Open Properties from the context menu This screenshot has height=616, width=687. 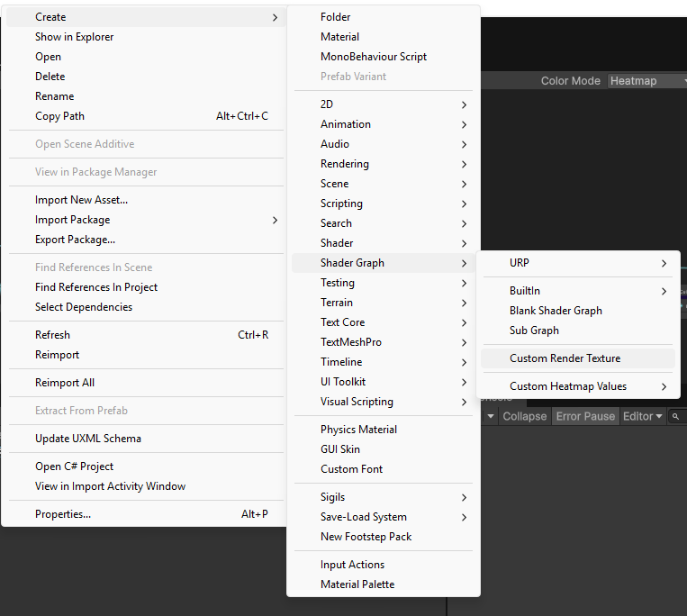tap(63, 514)
